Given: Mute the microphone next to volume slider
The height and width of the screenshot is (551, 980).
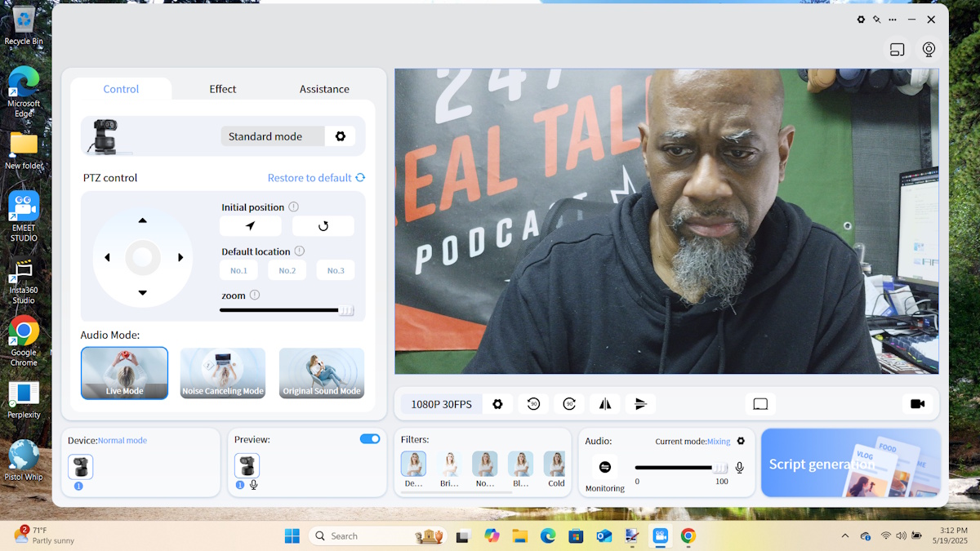Looking at the screenshot, I should point(740,468).
